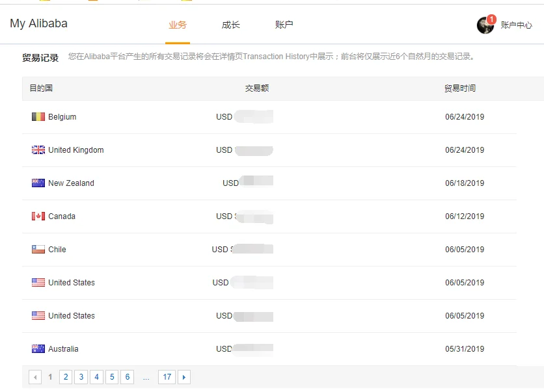544x392 pixels.
Task: Click the New Zealand flag icon
Action: pyautogui.click(x=38, y=183)
